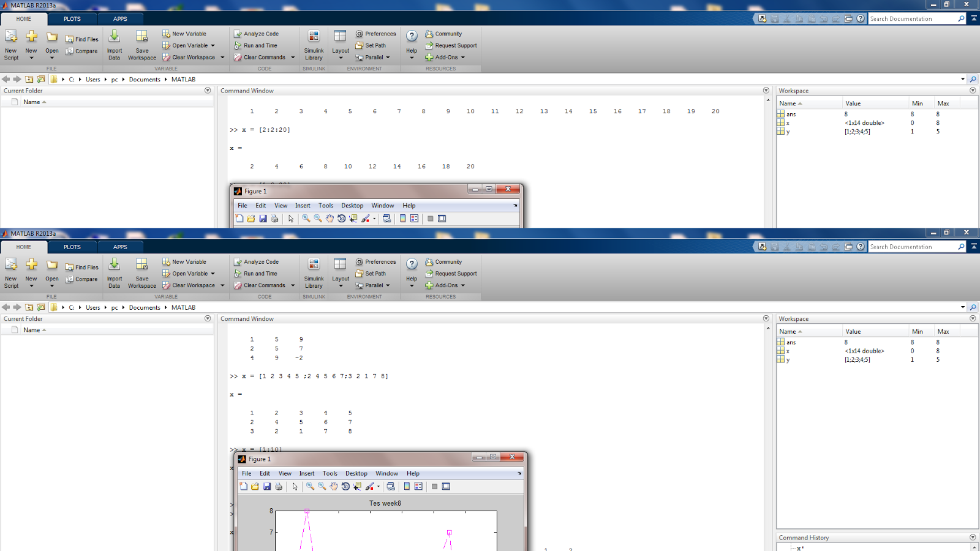Click Users path segment in lower MATLAB window
Screen dimensions: 980x551
tap(93, 307)
